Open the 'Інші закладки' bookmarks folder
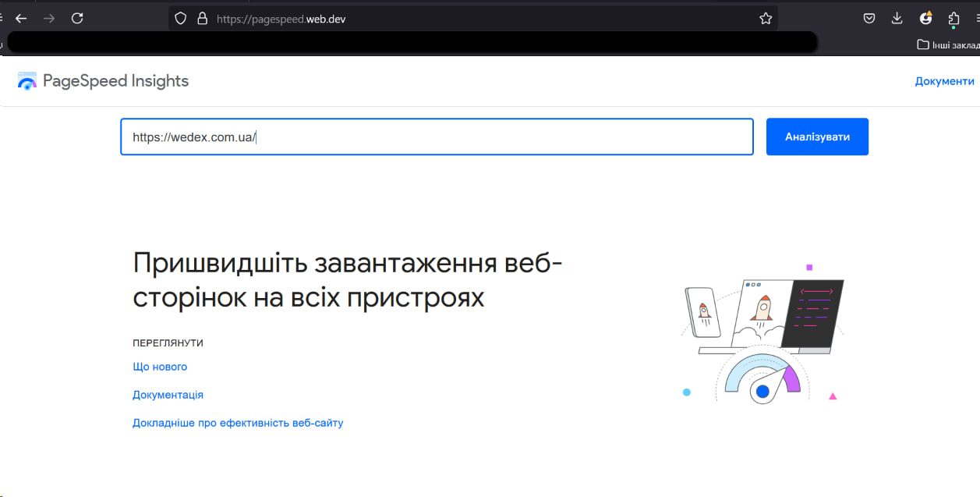Viewport: 980px width, 497px height. point(948,44)
